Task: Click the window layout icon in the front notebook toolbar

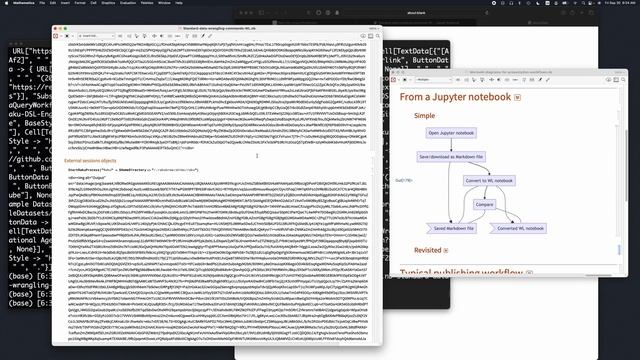Action: [x=371, y=36]
